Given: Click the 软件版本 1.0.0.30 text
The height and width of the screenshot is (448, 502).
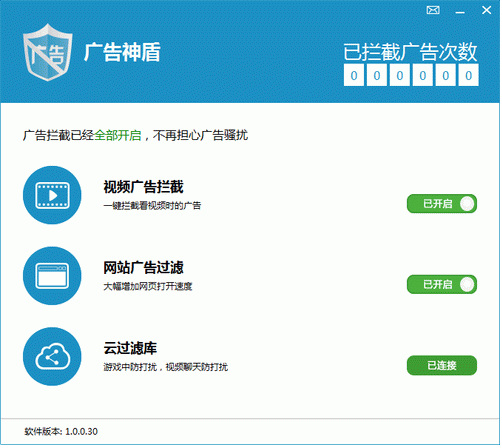Looking at the screenshot, I should tap(61, 433).
